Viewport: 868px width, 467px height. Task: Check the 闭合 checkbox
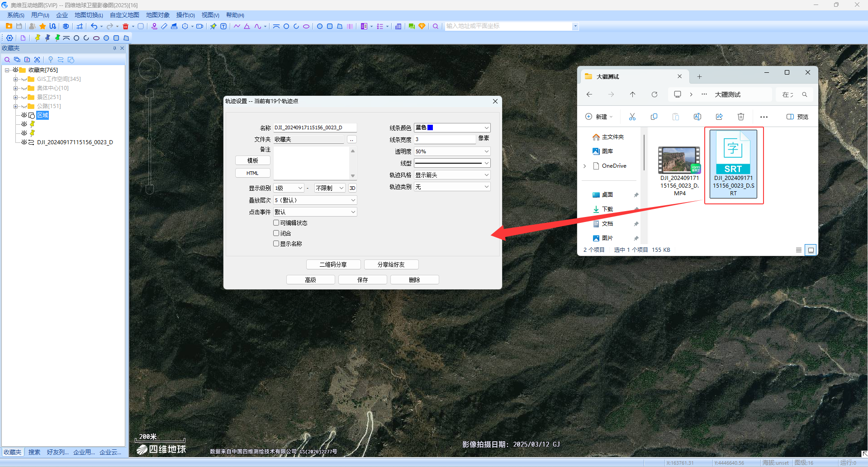click(276, 233)
